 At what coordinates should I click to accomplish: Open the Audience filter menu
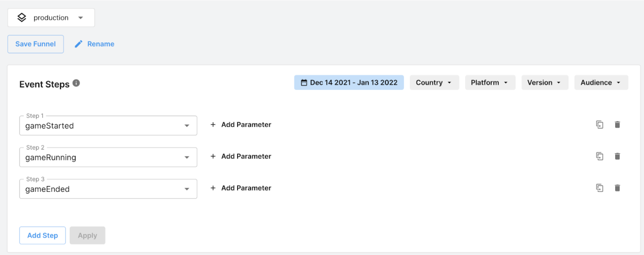pyautogui.click(x=601, y=82)
